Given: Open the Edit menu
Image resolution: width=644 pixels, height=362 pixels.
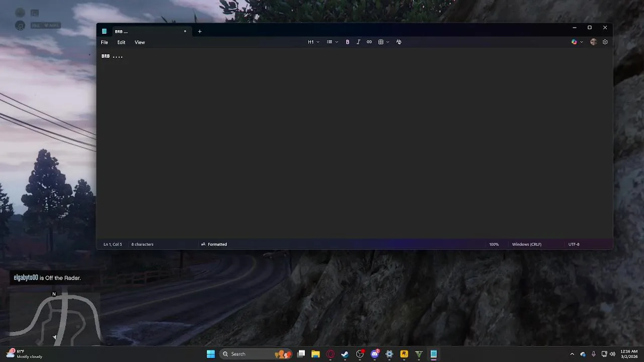Looking at the screenshot, I should (121, 42).
